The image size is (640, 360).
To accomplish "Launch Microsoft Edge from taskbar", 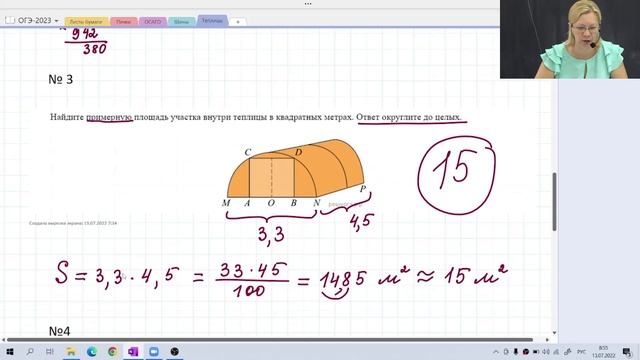I will [92, 351].
